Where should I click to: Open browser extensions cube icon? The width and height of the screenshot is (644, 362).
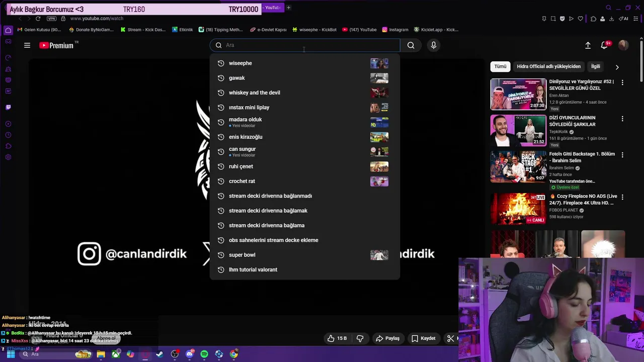point(593,19)
